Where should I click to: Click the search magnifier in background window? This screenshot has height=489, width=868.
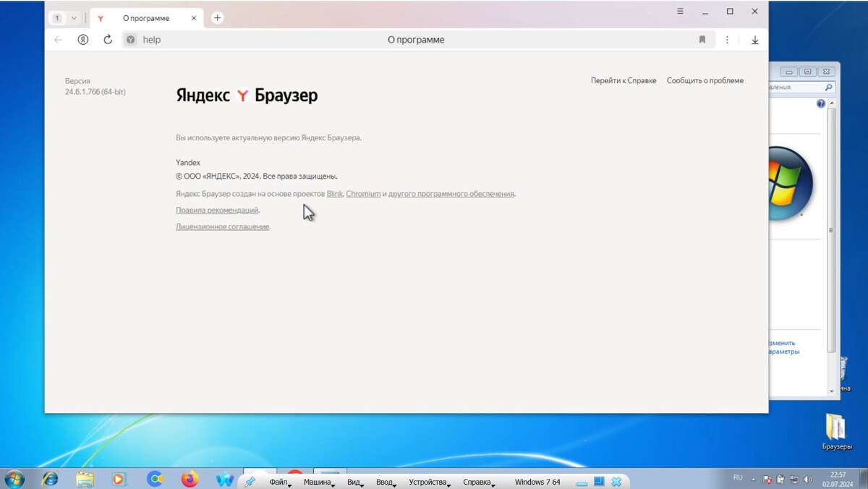[829, 87]
